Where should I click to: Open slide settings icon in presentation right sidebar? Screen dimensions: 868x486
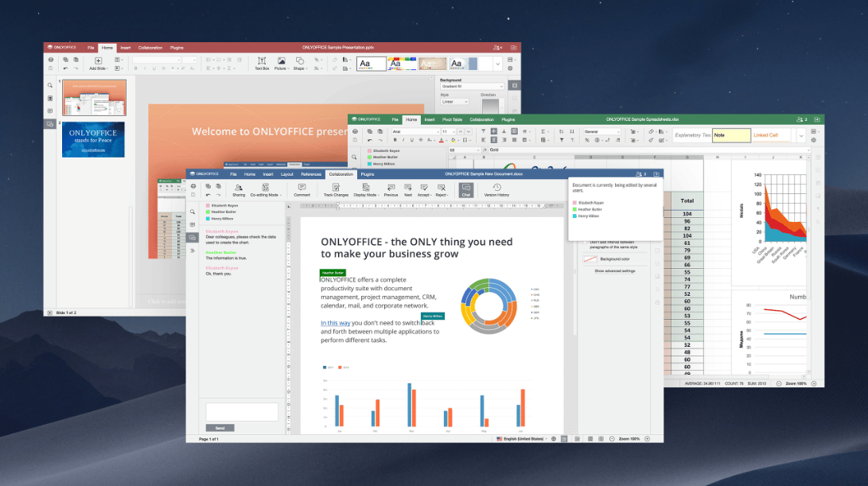click(x=514, y=86)
